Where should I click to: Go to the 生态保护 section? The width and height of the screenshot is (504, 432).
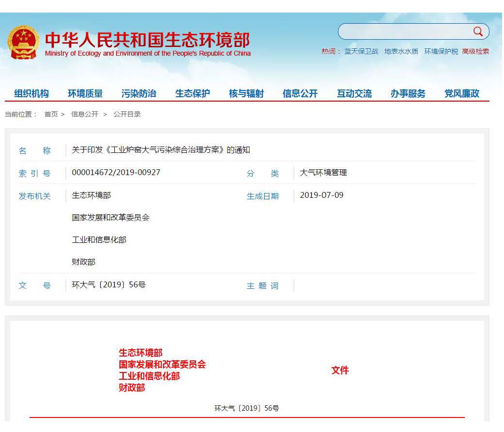point(193,94)
